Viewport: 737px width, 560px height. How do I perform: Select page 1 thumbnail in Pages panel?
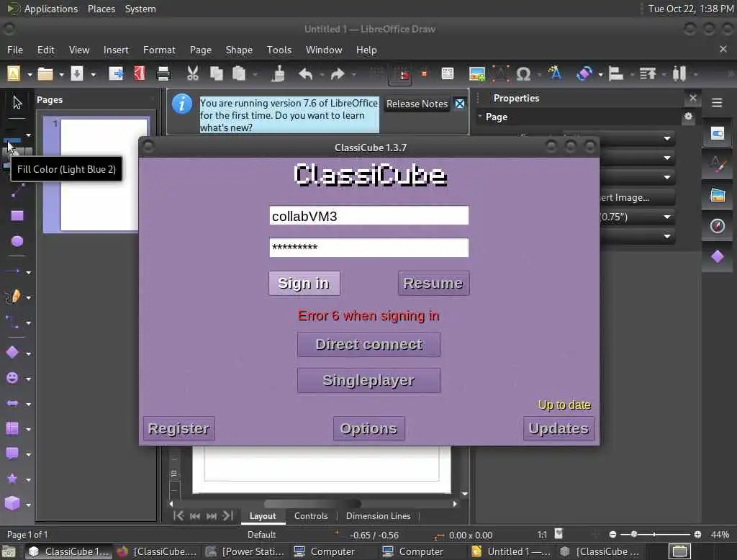[x=104, y=174]
